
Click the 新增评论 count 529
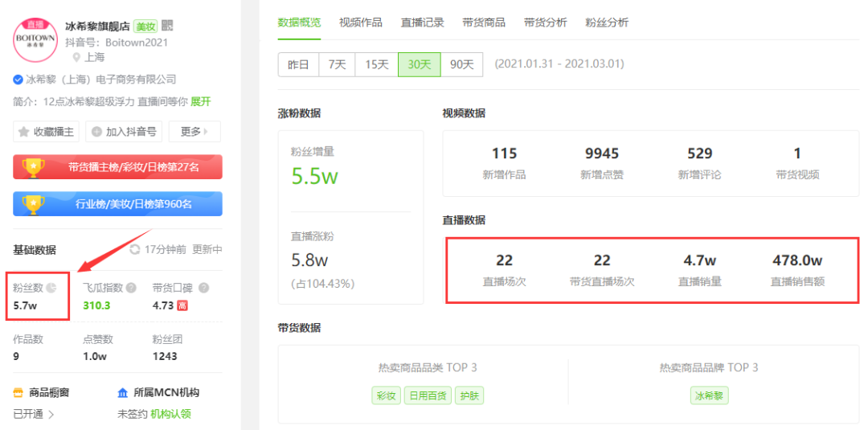(x=700, y=154)
